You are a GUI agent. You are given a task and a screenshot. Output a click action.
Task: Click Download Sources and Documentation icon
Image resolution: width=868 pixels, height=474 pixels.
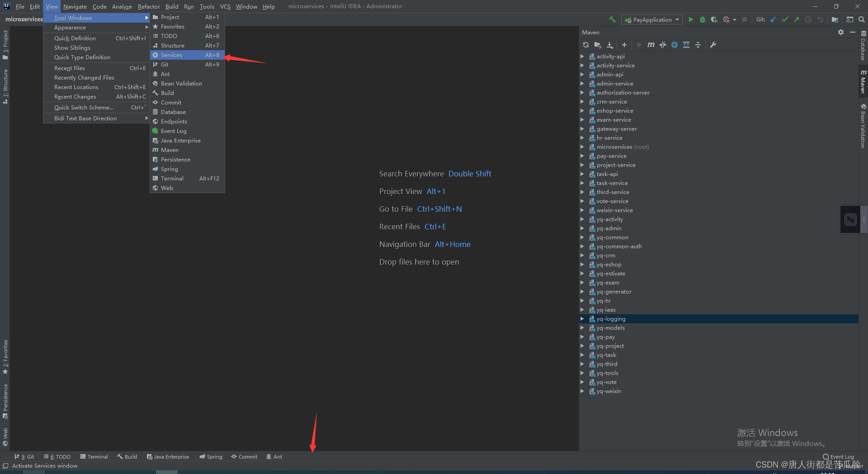point(610,45)
